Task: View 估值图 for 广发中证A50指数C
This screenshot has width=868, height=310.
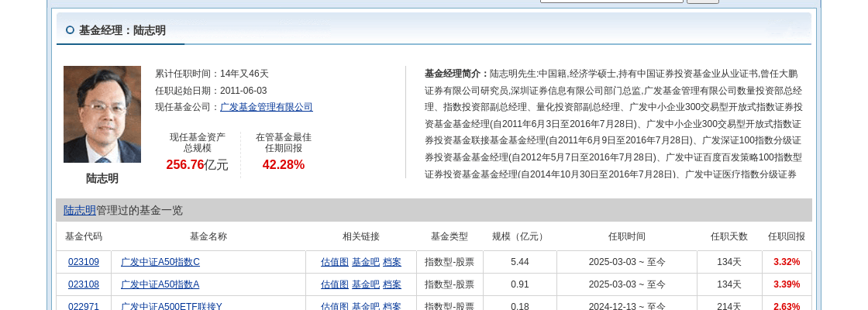Action: [334, 262]
